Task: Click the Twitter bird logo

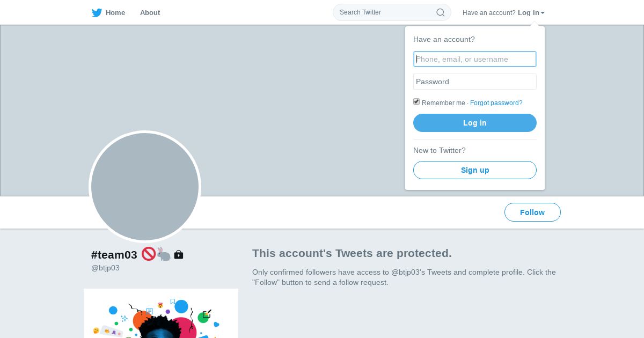Action: point(97,13)
